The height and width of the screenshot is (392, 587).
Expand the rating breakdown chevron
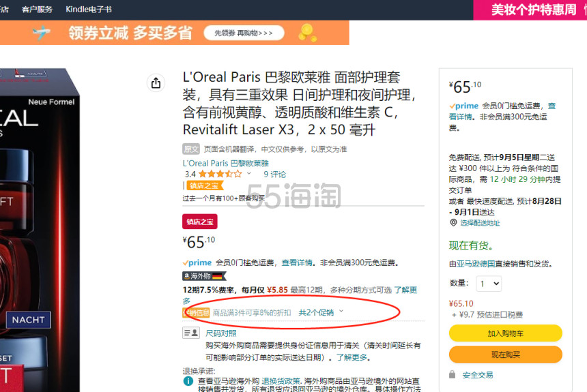tap(249, 174)
